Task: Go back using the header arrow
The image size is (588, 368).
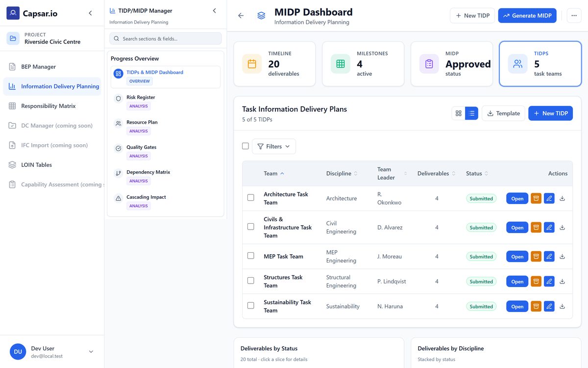Action: pos(241,16)
